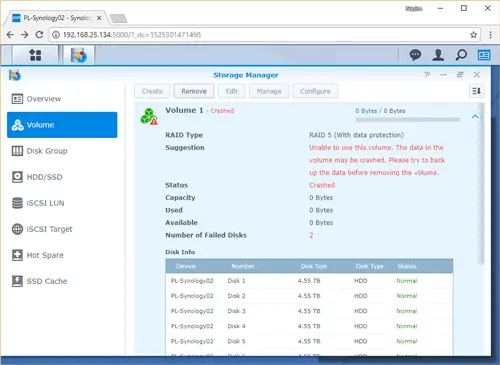Image resolution: width=500 pixels, height=365 pixels.
Task: Open the iSCSI LUN section
Action: [62, 203]
